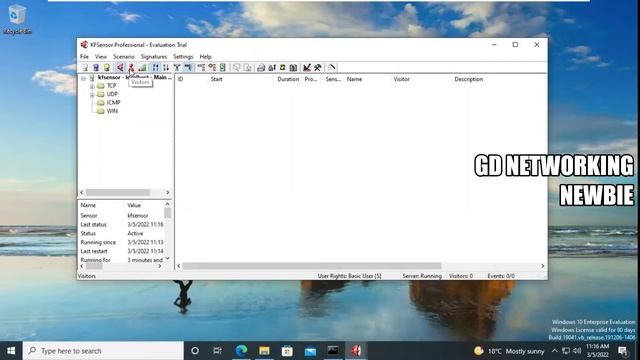640x360 pixels.
Task: Click the greyed magnifier toolbar icon
Action: (236, 67)
